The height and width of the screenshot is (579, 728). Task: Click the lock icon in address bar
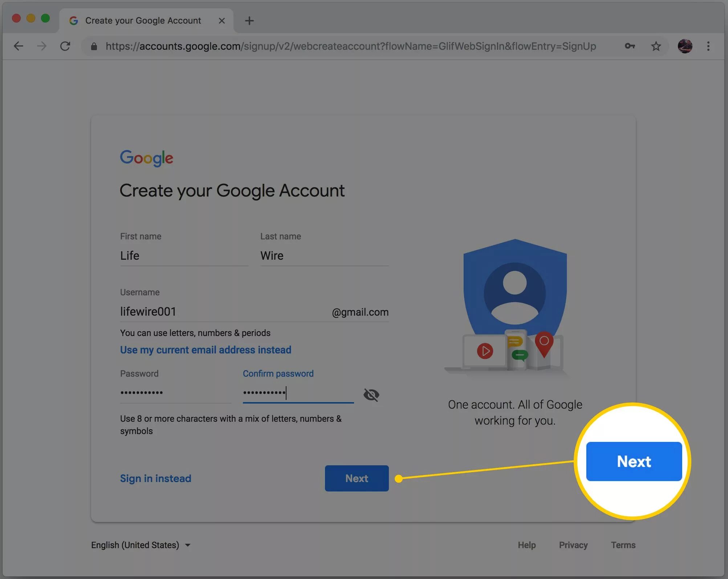tap(94, 46)
